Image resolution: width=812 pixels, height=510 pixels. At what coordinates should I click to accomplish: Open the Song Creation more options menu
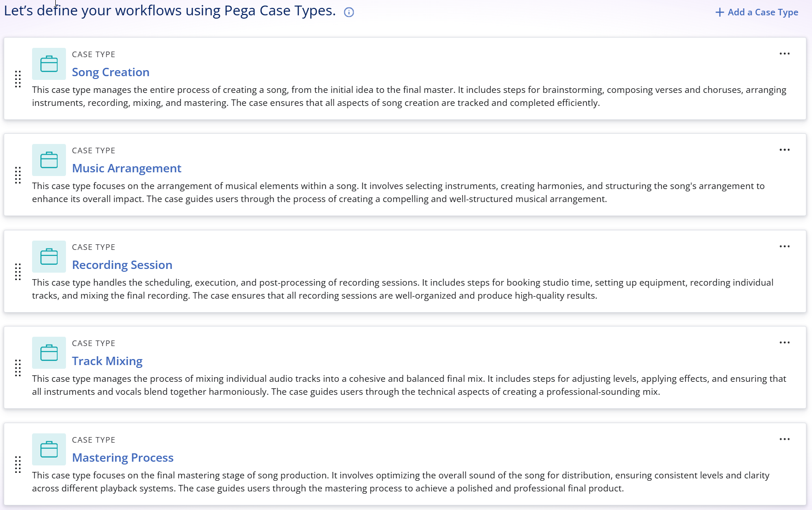(x=785, y=54)
